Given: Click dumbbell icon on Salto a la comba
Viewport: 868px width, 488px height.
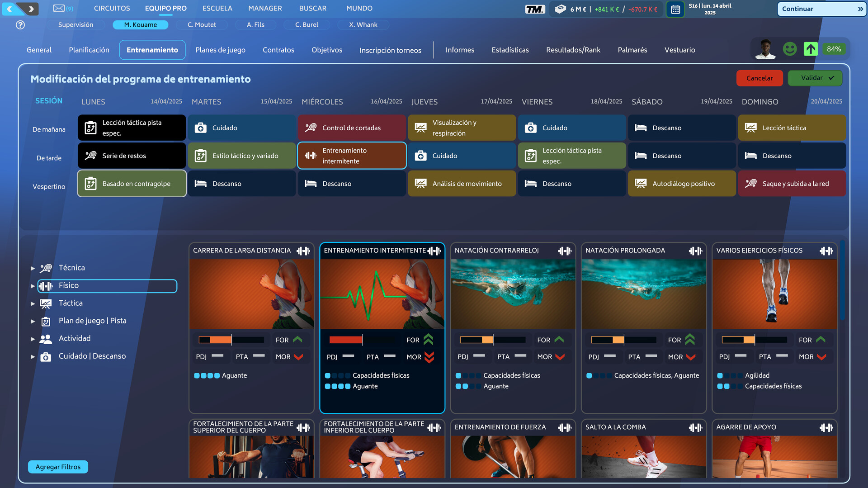Looking at the screenshot, I should (x=695, y=427).
